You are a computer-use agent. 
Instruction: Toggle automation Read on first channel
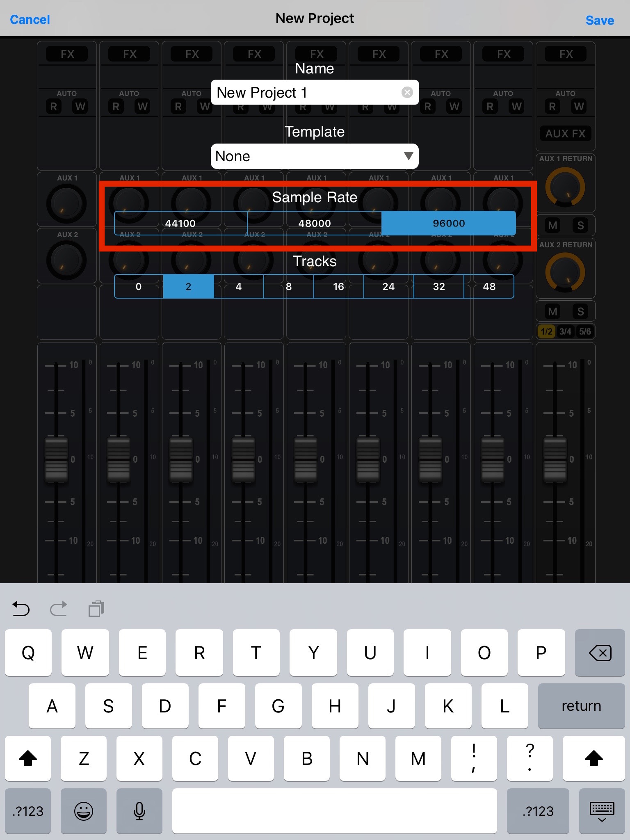[54, 107]
